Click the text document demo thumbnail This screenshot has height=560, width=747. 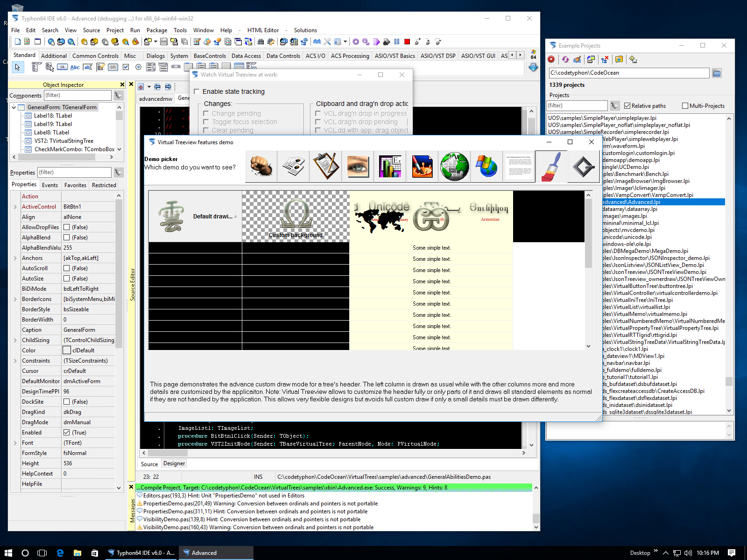(x=519, y=166)
